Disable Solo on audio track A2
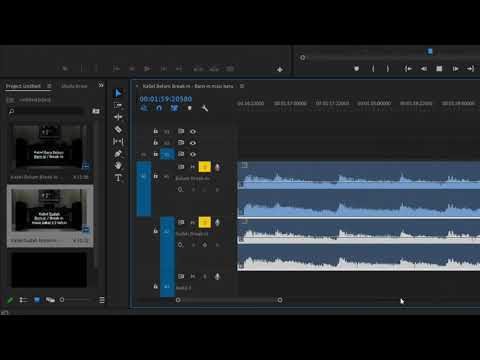 tap(205, 222)
